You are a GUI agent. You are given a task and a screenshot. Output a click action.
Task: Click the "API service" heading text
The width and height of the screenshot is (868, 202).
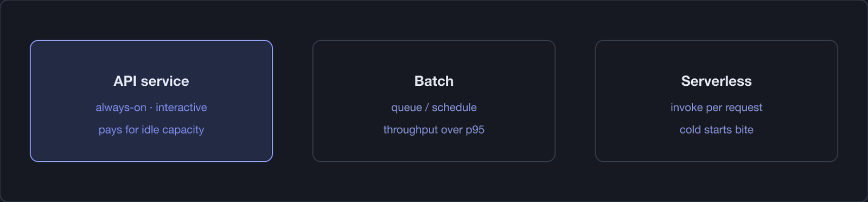(x=151, y=81)
